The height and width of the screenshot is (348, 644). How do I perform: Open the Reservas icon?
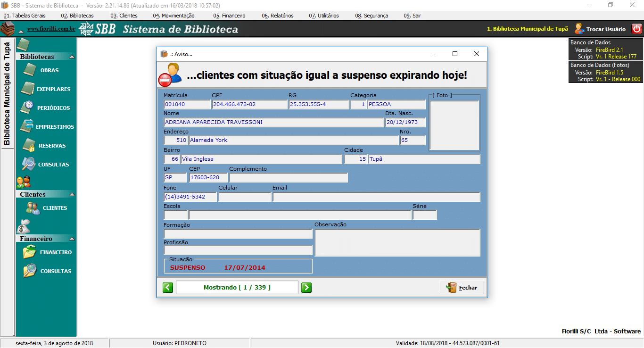click(29, 145)
